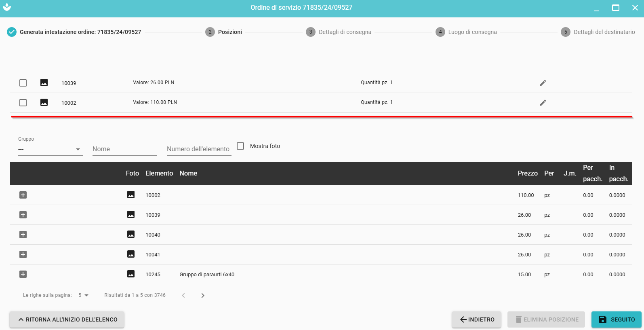Open rows per page dropdown
This screenshot has height=330, width=644.
point(84,295)
